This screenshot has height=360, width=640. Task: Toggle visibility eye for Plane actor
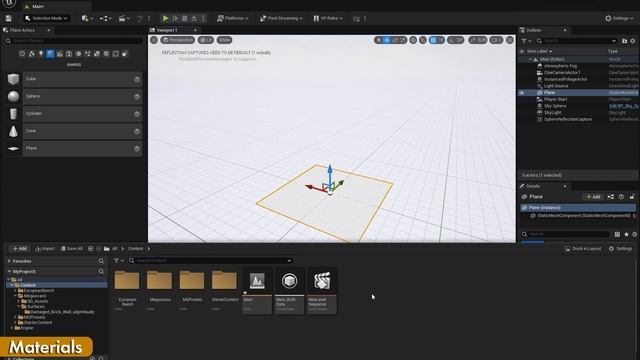[x=522, y=93]
